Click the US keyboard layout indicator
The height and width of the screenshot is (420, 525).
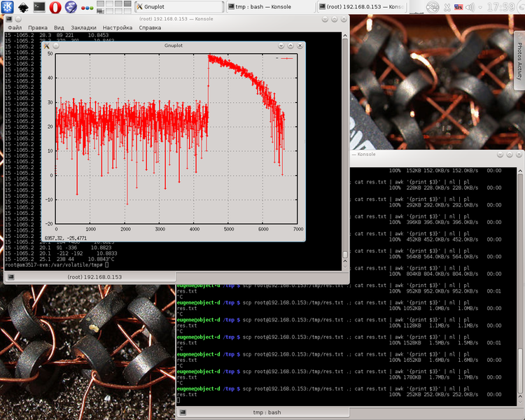(458, 7)
